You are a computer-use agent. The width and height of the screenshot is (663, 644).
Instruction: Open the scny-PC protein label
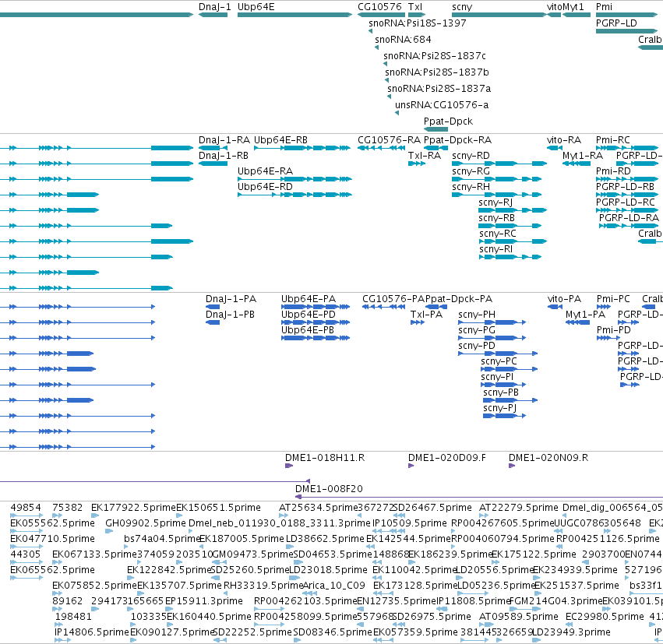[x=499, y=361]
